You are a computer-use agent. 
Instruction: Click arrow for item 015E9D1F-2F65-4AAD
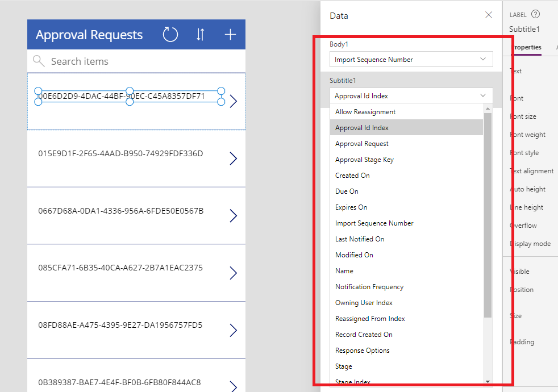tap(234, 159)
